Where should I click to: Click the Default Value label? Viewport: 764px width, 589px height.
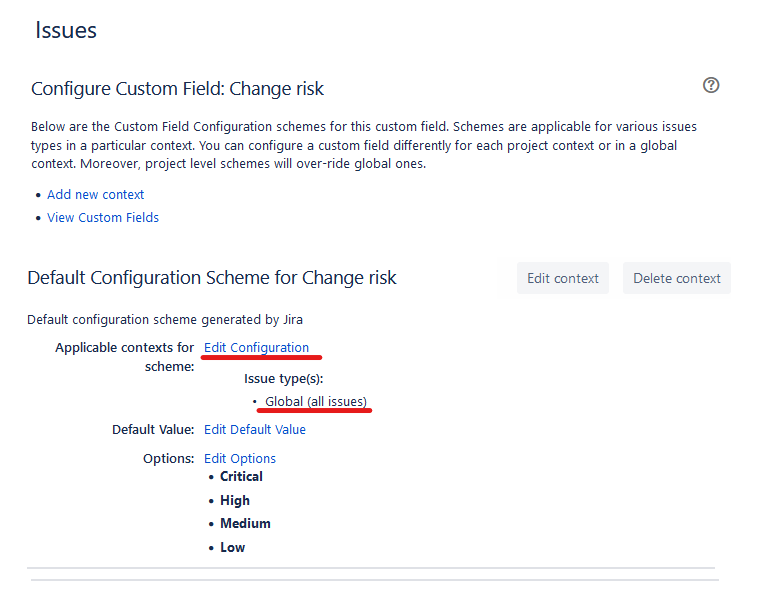pos(153,430)
